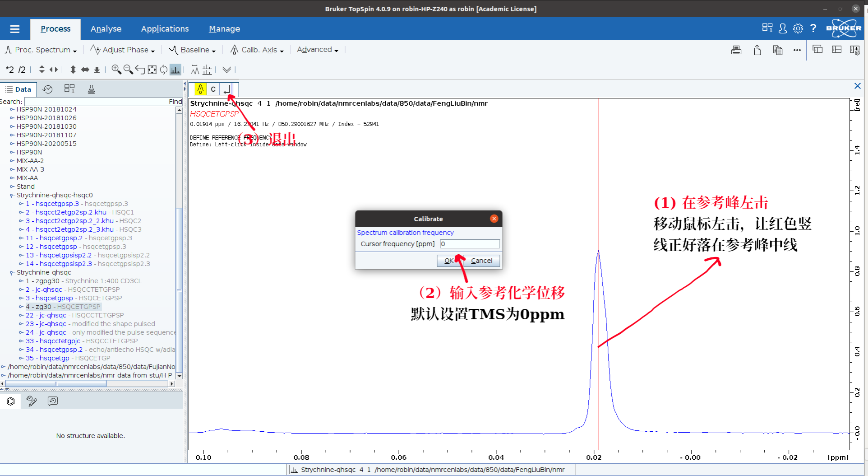Click the export data icon

pyautogui.click(x=757, y=50)
